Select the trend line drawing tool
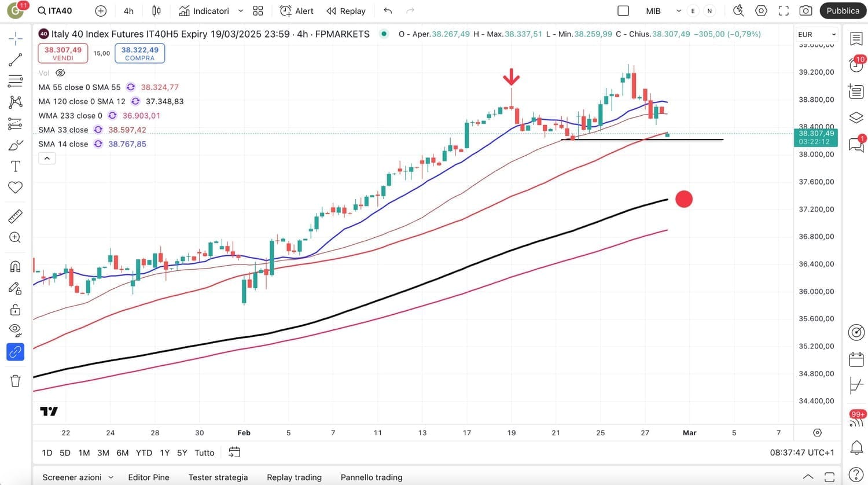 pyautogui.click(x=16, y=60)
